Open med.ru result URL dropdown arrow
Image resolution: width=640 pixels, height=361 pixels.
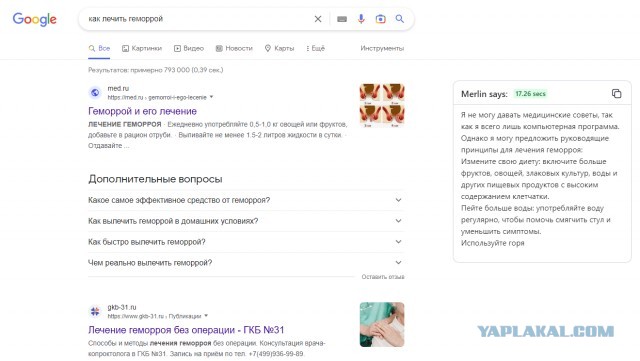(211, 97)
